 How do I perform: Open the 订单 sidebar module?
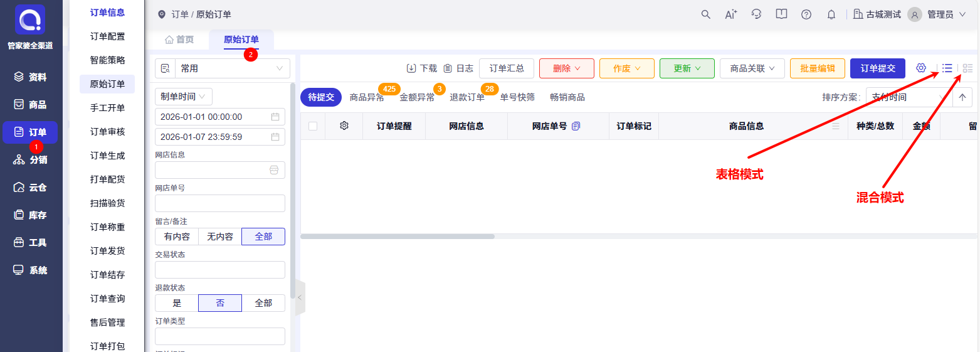click(30, 132)
